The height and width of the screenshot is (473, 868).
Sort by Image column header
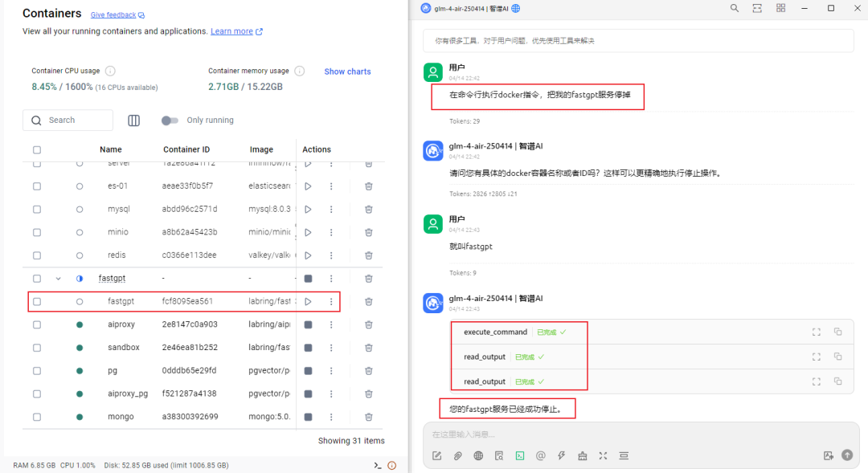[x=261, y=149]
